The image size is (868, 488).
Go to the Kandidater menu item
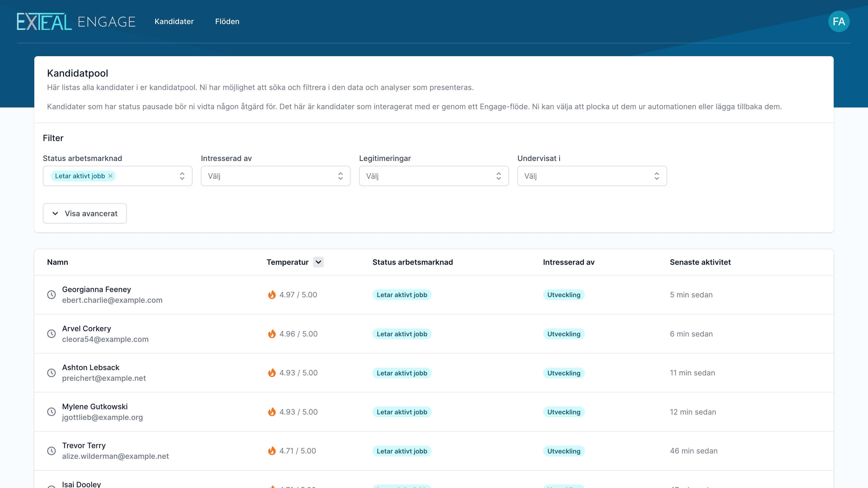174,22
